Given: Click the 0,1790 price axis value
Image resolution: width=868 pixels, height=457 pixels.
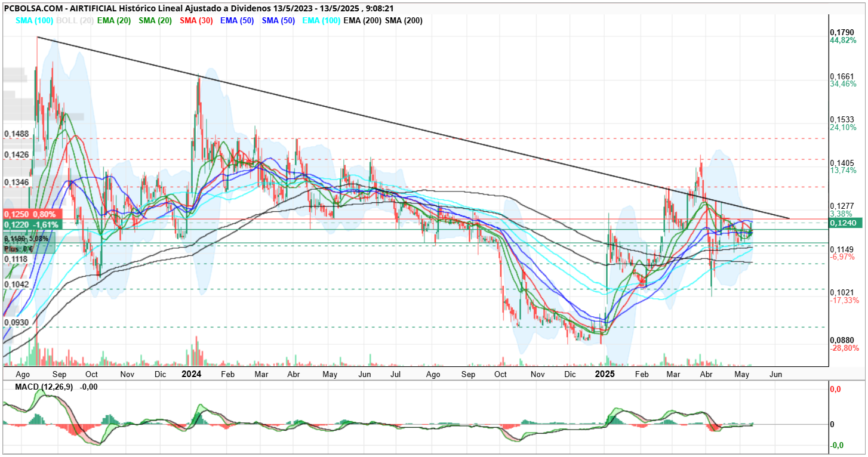Looking at the screenshot, I should [x=842, y=32].
